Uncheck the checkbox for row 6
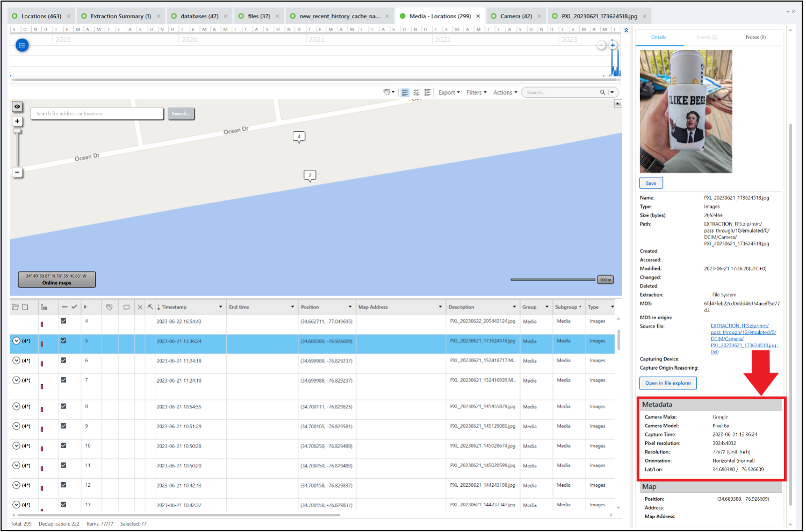 tap(63, 361)
